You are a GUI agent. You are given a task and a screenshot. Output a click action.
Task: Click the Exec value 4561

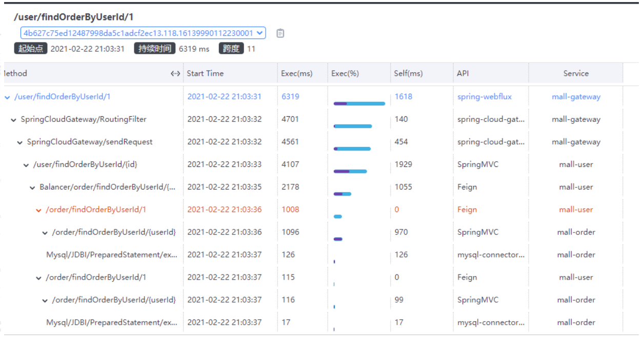coord(290,141)
